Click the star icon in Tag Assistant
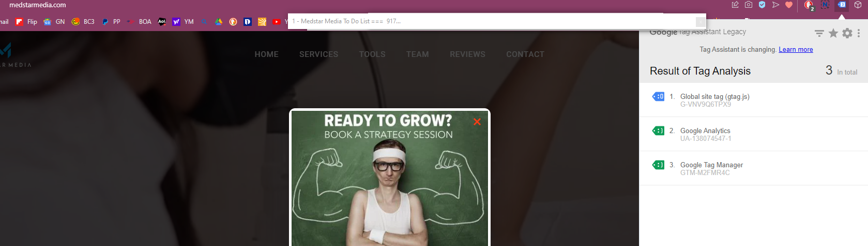 (833, 33)
